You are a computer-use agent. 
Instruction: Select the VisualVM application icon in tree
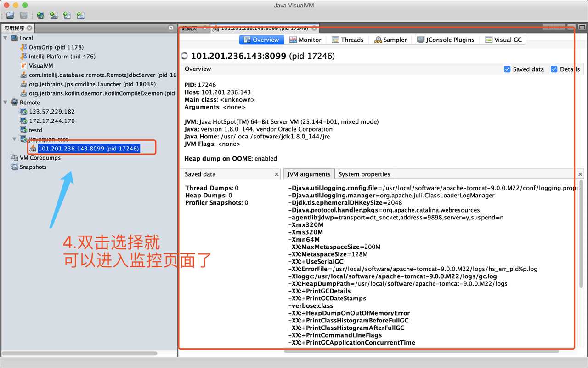point(23,66)
